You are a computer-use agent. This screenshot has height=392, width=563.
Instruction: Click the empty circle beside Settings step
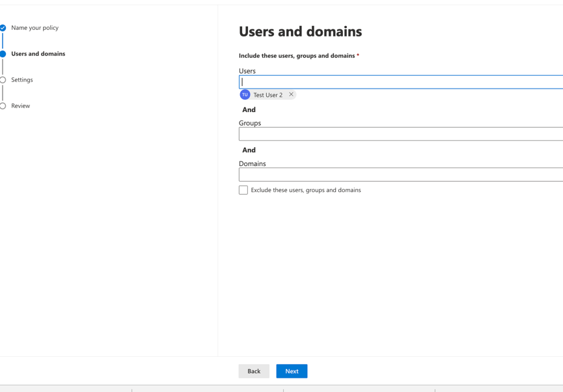pos(3,80)
